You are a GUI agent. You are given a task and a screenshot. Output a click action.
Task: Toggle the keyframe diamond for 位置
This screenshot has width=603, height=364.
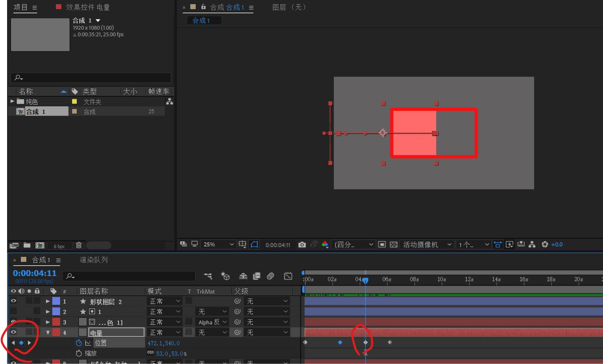21,343
